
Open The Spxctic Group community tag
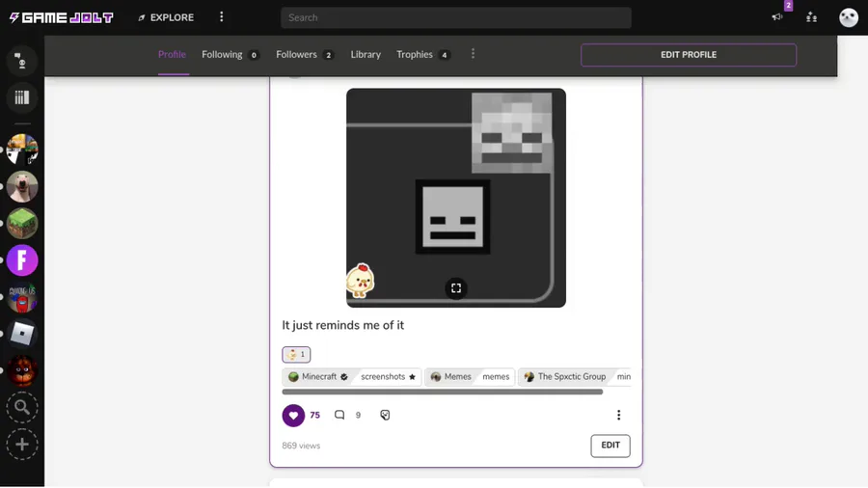coord(565,377)
